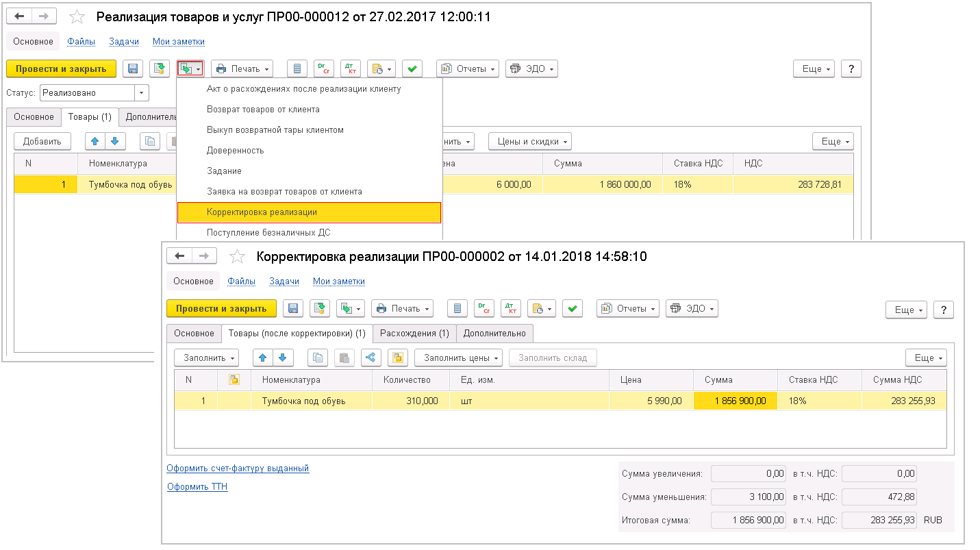
Task: Click the help question mark in Корректировка window
Action: click(x=944, y=310)
